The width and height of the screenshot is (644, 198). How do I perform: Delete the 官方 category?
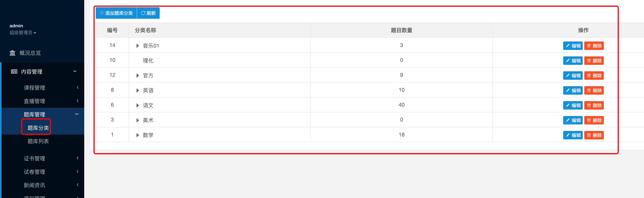coord(594,76)
